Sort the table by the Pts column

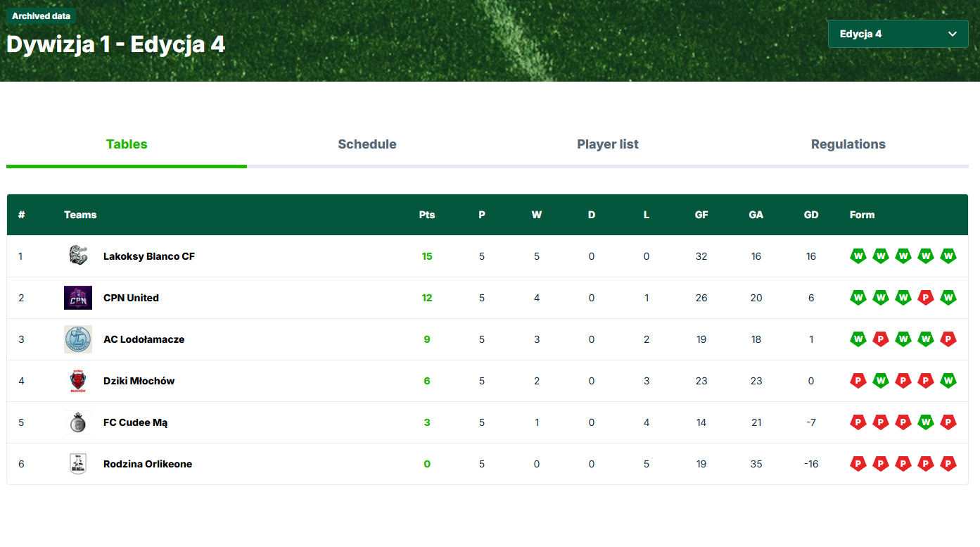point(427,215)
